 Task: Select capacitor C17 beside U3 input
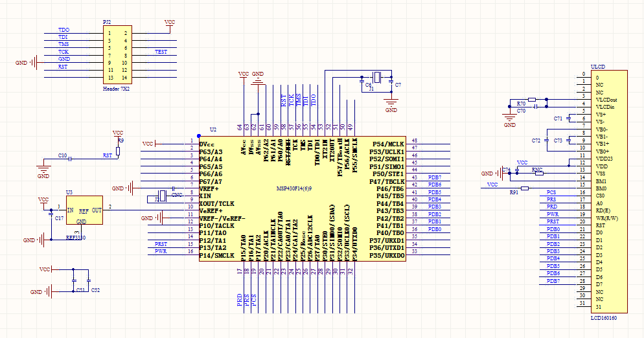click(51, 215)
